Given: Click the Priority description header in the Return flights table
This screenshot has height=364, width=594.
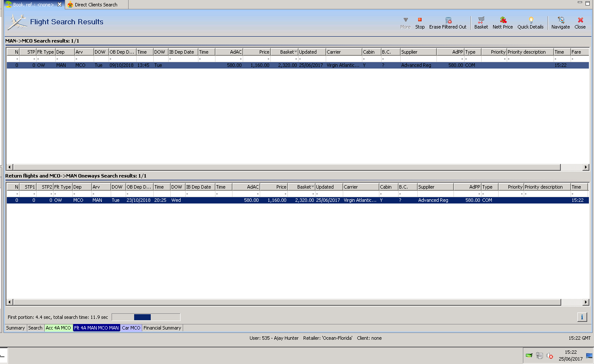Looking at the screenshot, I should coord(547,187).
